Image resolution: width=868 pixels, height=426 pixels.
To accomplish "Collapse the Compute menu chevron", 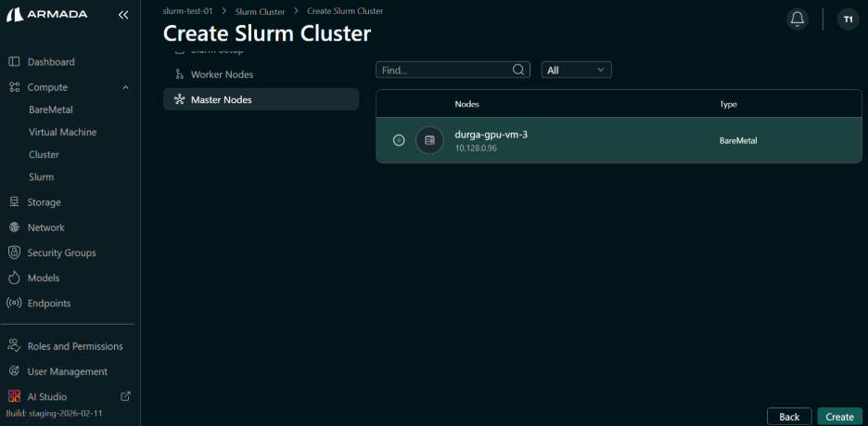I will coord(126,87).
